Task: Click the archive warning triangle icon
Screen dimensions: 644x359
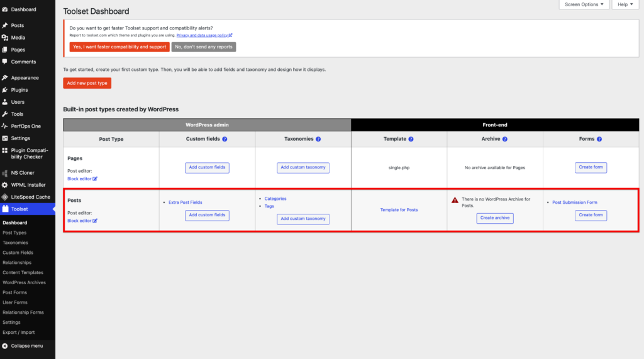Action: [x=455, y=201]
